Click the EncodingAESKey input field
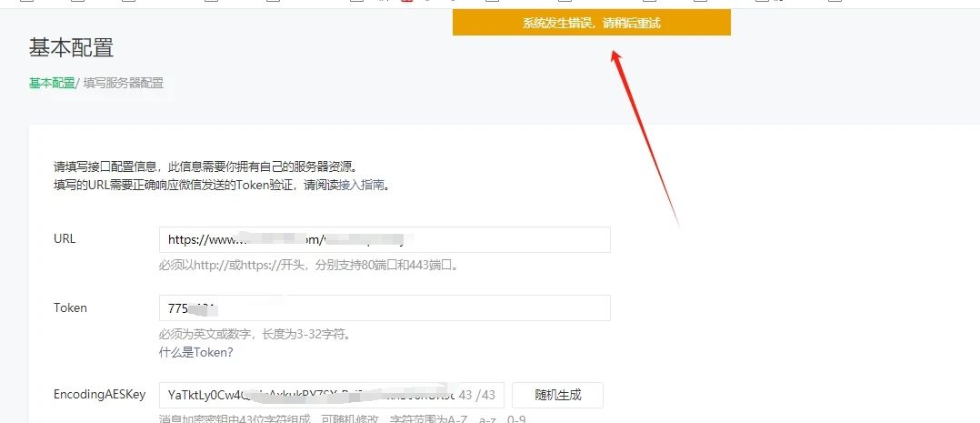Screen dimensions: 980x423 [331, 395]
